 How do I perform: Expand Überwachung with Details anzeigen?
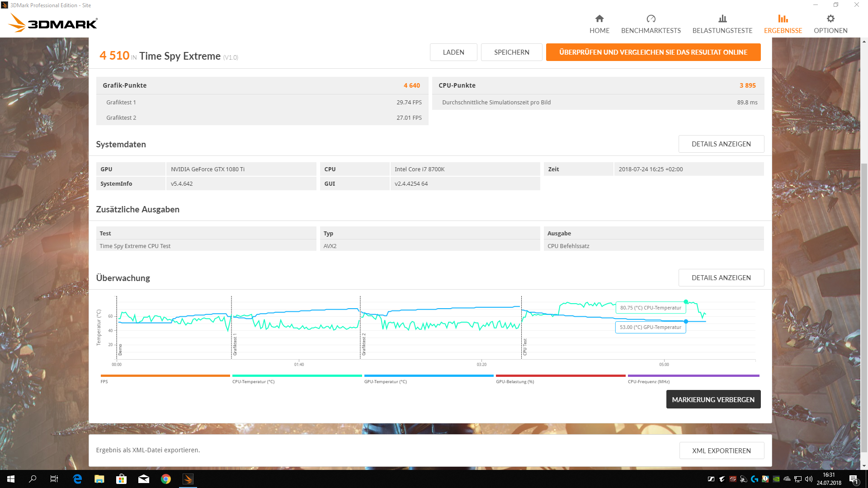point(721,278)
